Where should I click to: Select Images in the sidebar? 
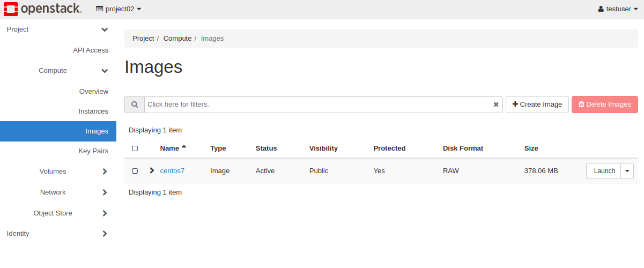(58, 131)
